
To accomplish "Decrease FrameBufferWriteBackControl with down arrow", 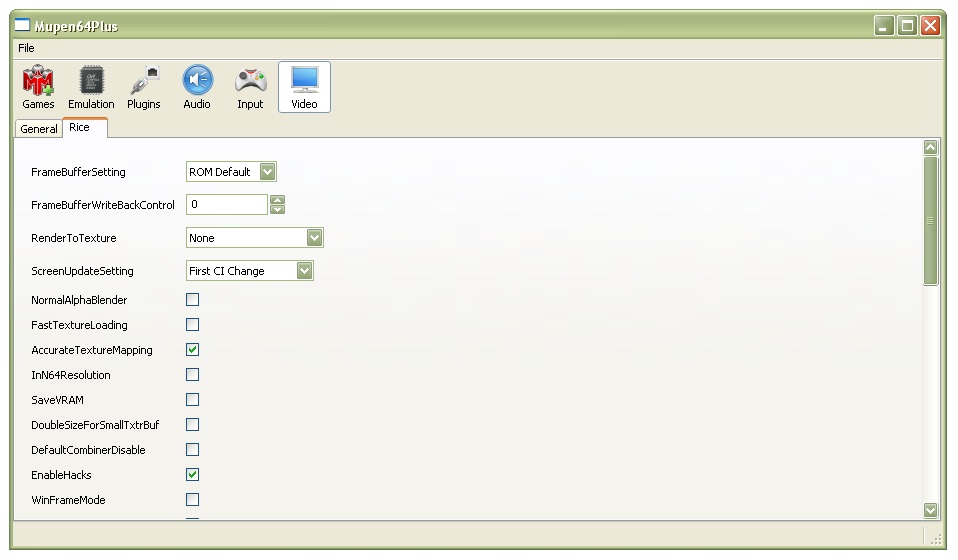I will click(x=277, y=209).
